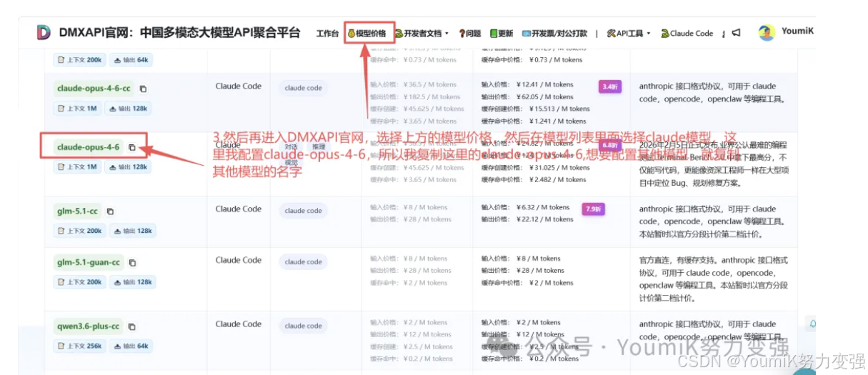The width and height of the screenshot is (868, 375).
Task: Click the qwen3.6-plus-cc model tag
Action: pos(88,326)
